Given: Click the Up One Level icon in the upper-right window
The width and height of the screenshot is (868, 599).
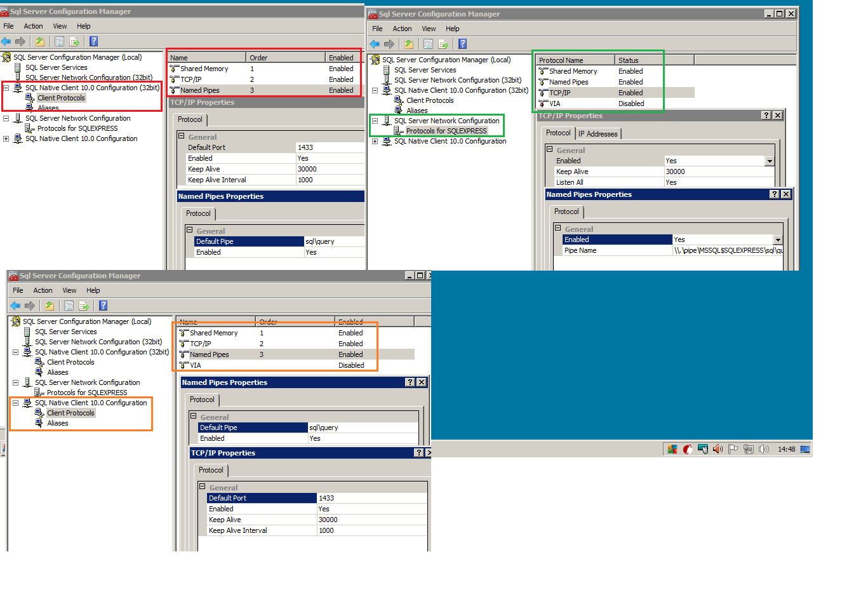Looking at the screenshot, I should coord(409,44).
